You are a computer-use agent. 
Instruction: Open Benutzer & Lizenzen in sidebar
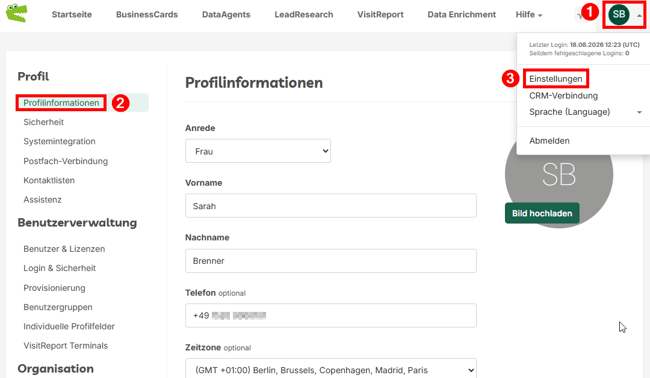64,249
